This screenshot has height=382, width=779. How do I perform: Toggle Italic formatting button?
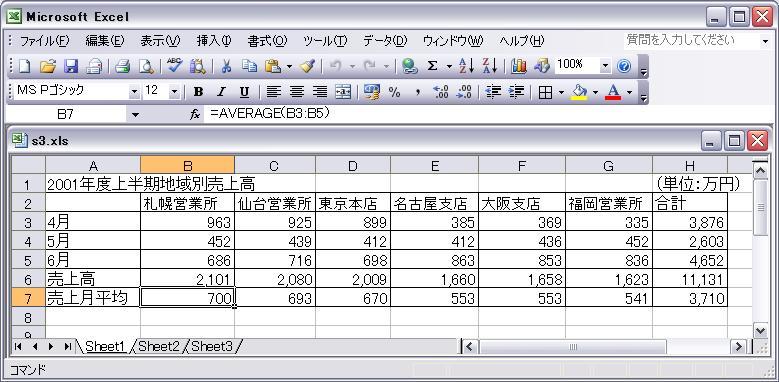click(x=222, y=92)
